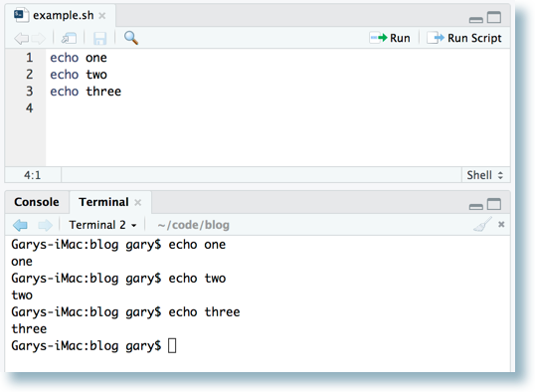Image resolution: width=535 pixels, height=392 pixels.
Task: Save example.sh with the floppy disk icon
Action: tap(99, 38)
